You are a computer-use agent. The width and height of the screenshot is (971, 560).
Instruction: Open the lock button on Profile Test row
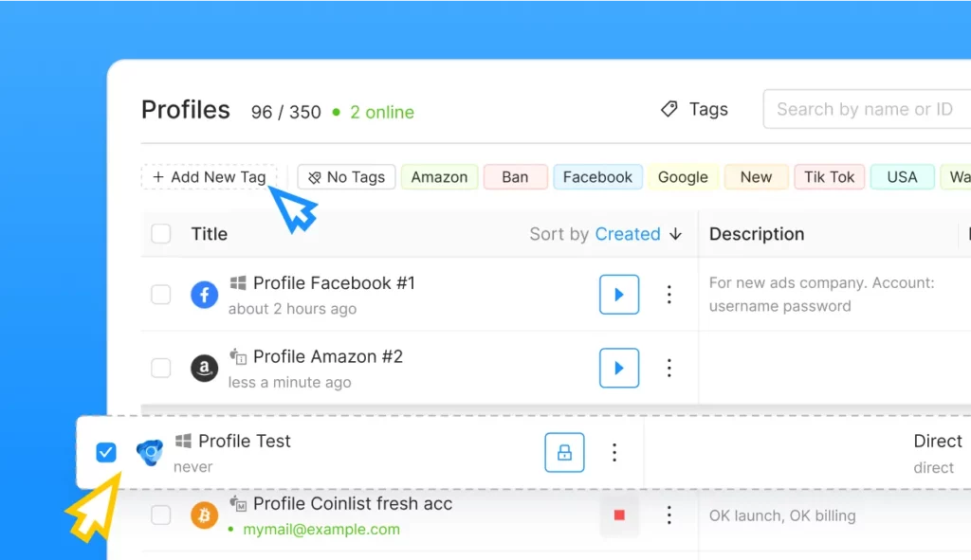(x=563, y=452)
